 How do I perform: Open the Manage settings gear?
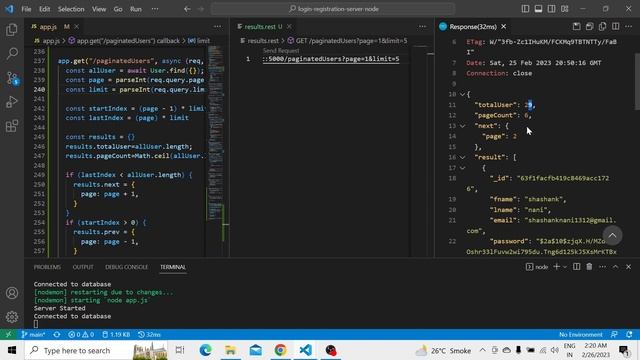click(12, 317)
